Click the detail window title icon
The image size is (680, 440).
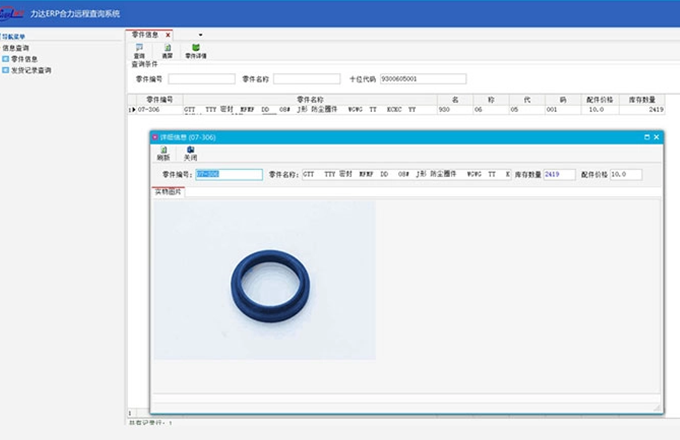(x=155, y=137)
